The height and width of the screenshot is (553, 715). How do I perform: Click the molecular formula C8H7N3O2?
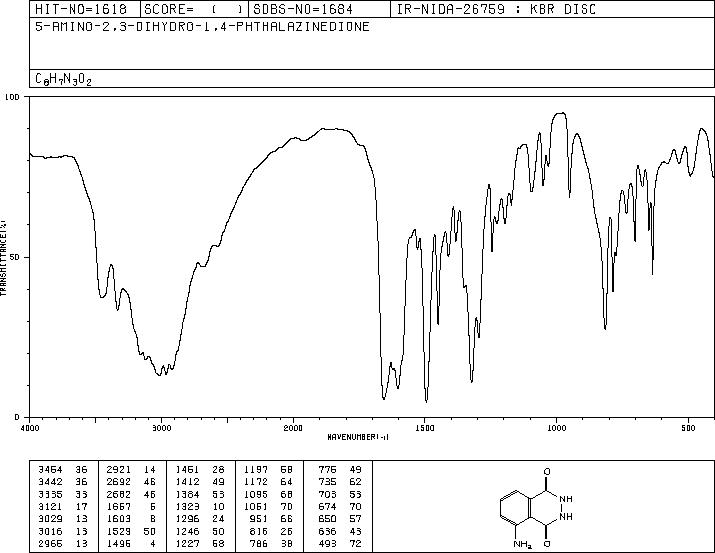[63, 79]
